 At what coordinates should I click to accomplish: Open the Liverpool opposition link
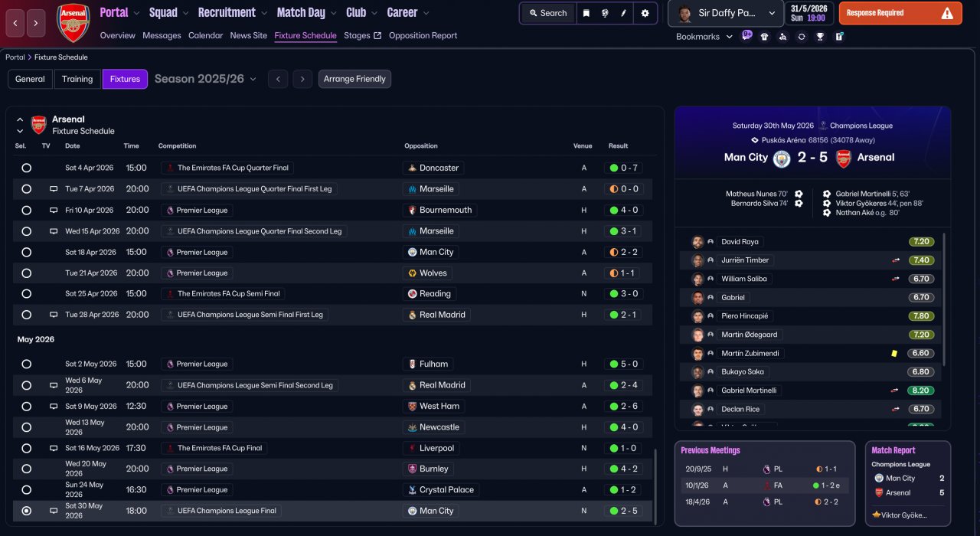431,448
